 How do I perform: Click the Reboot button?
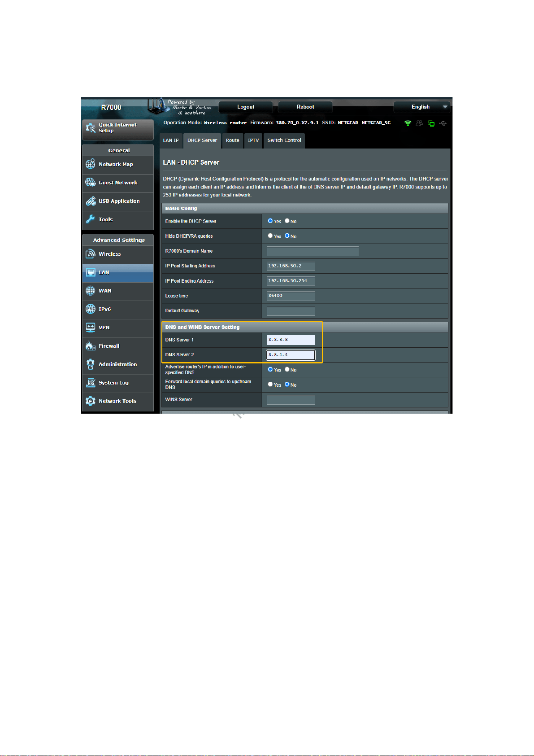pos(305,107)
